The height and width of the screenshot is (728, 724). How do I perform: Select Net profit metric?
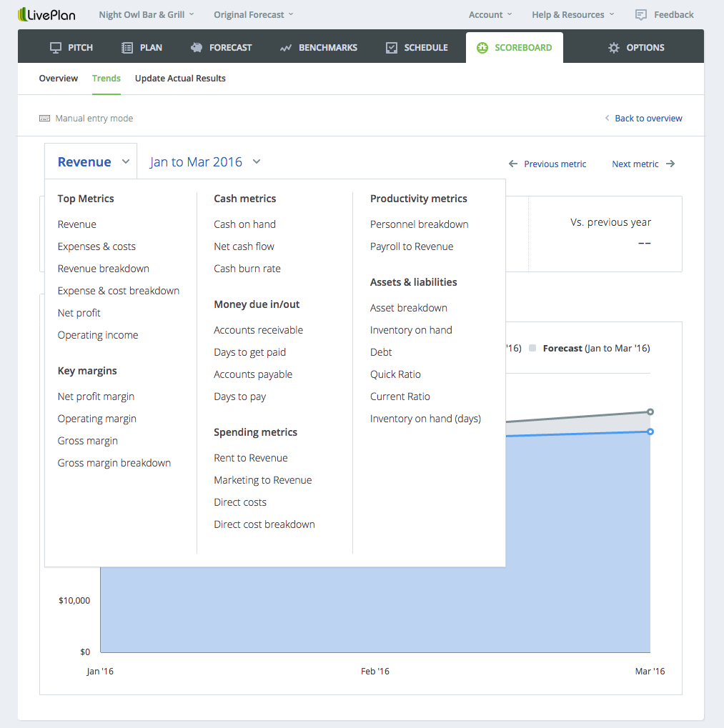click(x=79, y=314)
